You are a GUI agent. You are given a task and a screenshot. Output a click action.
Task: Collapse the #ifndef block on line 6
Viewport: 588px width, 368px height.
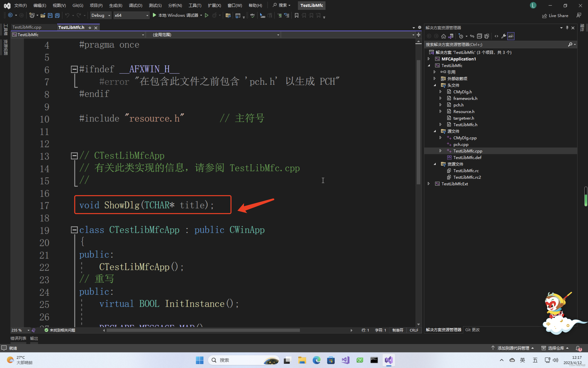point(74,69)
